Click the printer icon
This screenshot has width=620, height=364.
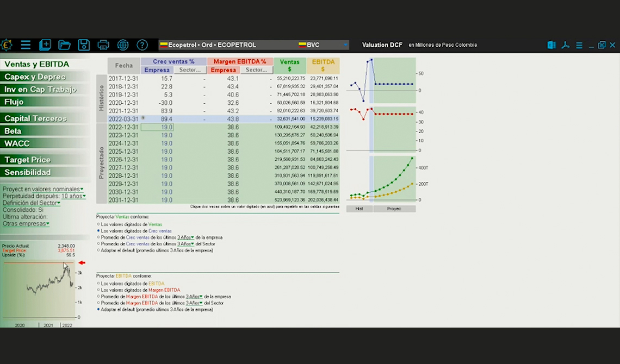(103, 45)
